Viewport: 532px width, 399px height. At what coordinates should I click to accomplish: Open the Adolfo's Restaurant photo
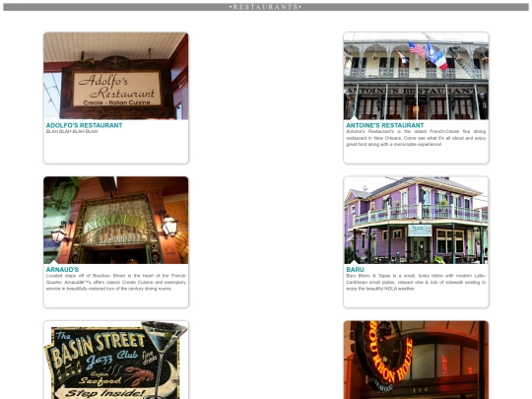116,76
